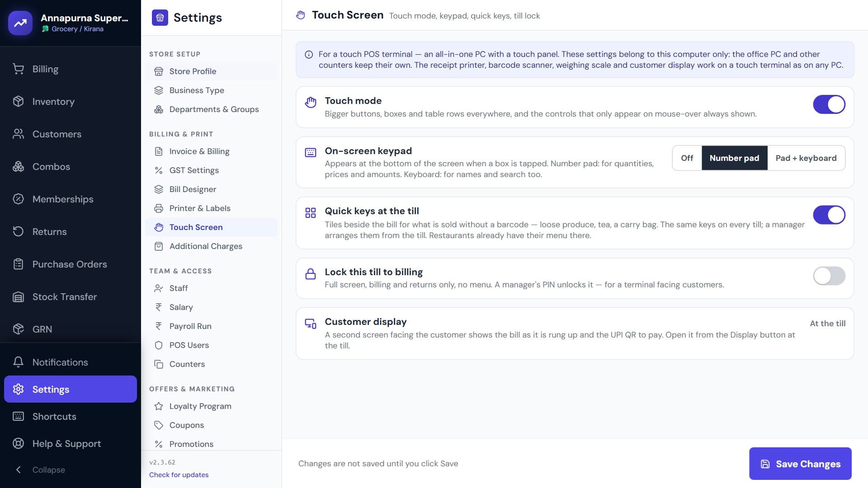Screen dimensions: 868x488
Task: Click Check for updates link
Action: 179,475
